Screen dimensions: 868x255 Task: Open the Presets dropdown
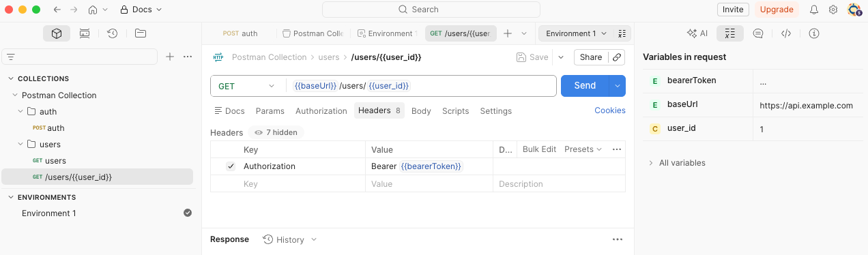(x=583, y=149)
